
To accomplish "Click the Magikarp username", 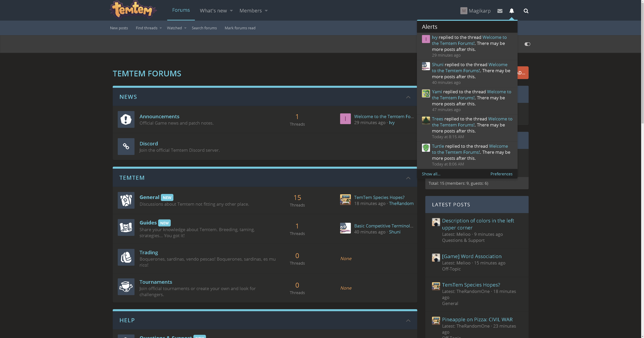I will (479, 11).
